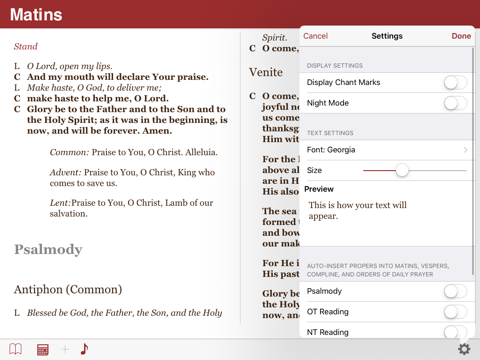The image size is (480, 360).
Task: Click 'Blessed be God, the Father' line
Action: (x=124, y=313)
